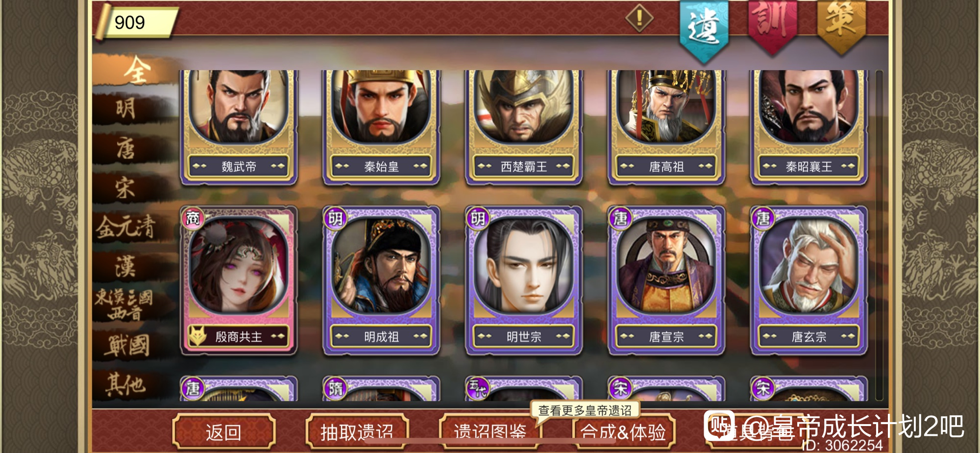Filter by the 金元清 tab
Image resolution: width=980 pixels, height=453 pixels.
pyautogui.click(x=126, y=227)
